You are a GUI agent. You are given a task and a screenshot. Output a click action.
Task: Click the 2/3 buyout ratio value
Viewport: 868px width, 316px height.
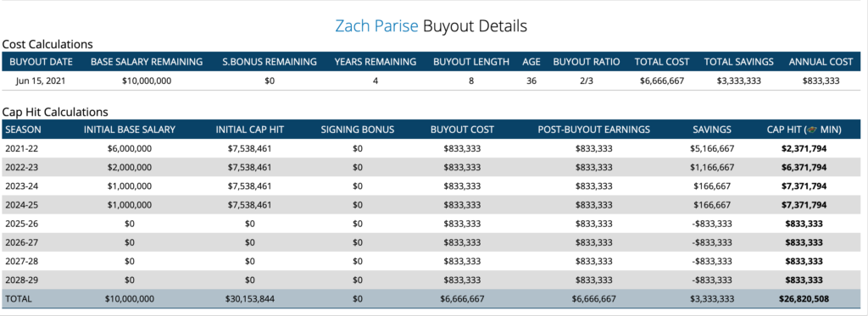click(x=587, y=80)
